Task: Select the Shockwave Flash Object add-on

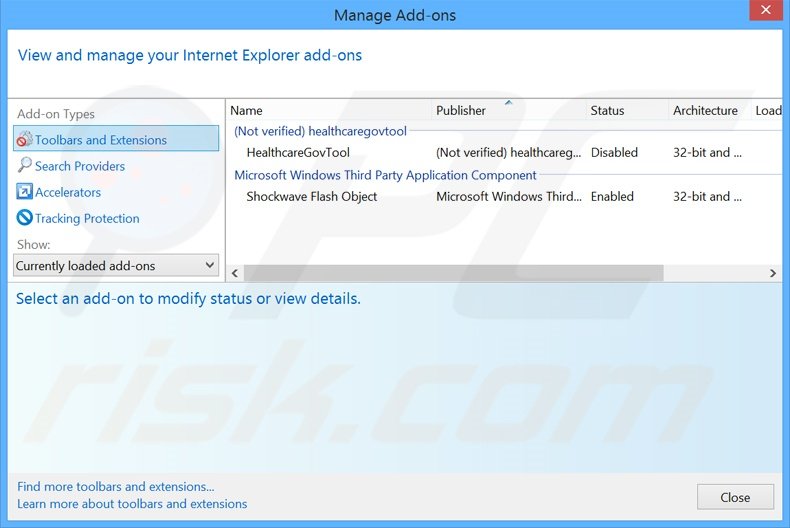Action: tap(312, 197)
